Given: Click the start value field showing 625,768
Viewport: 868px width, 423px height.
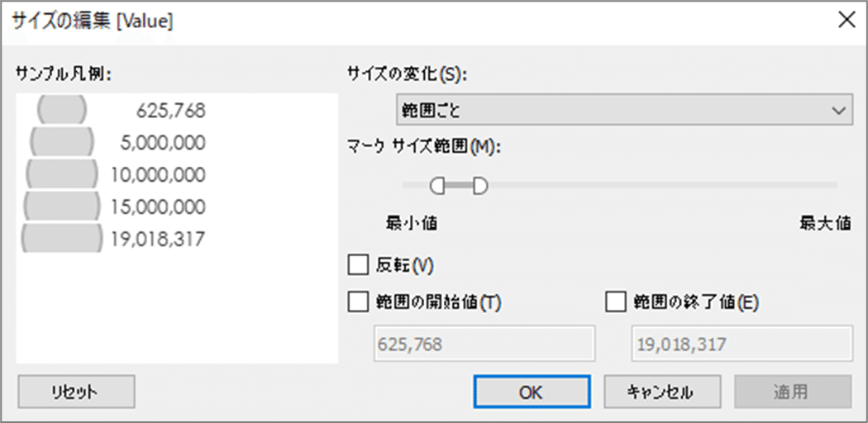Looking at the screenshot, I should (484, 344).
